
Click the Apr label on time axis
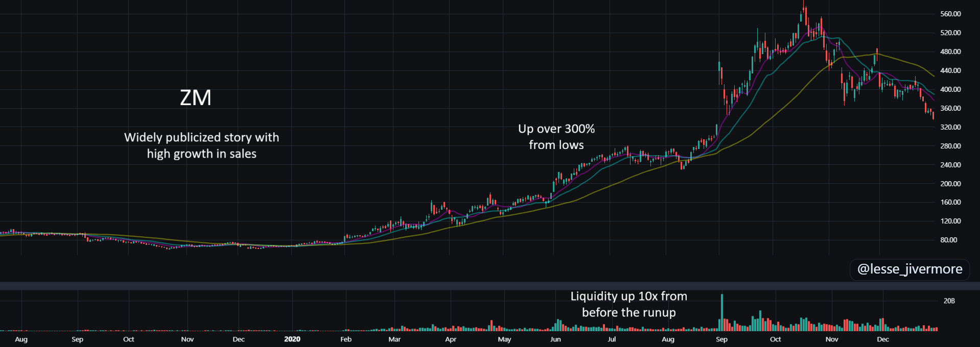click(451, 339)
